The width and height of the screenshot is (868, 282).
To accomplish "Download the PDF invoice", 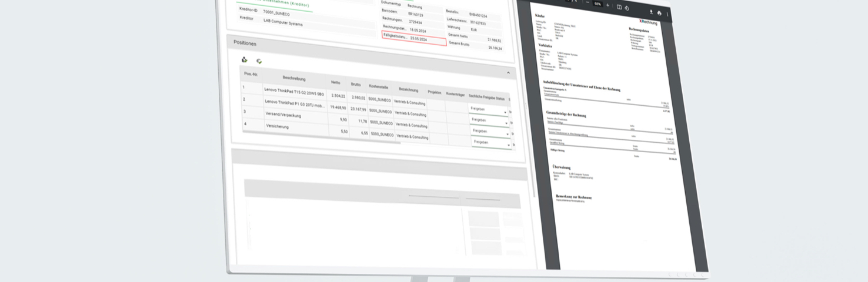I will click(x=651, y=12).
